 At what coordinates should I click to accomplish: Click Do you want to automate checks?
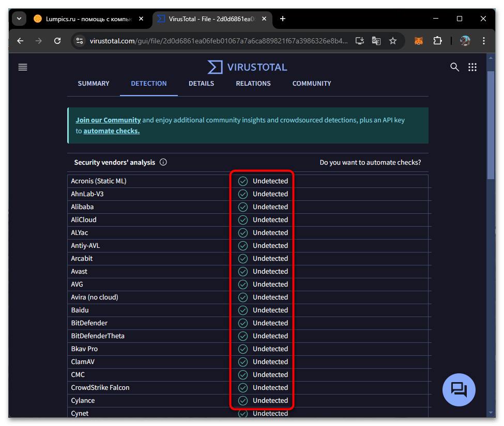tap(370, 163)
